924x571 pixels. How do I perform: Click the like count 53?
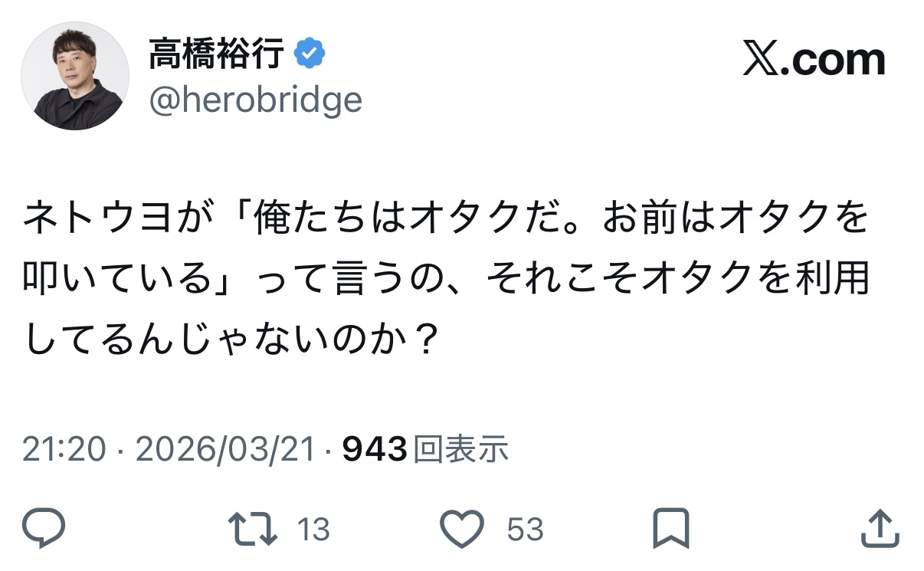coord(526,529)
